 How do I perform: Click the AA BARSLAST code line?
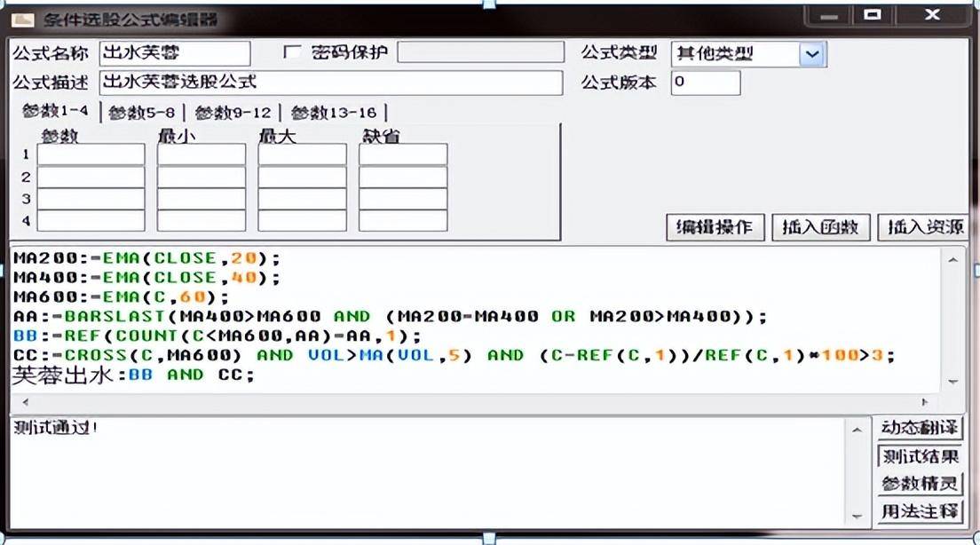[x=390, y=316]
